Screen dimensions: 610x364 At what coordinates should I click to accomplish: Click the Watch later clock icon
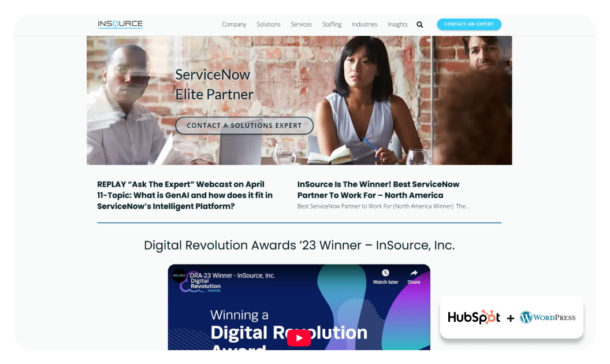(x=385, y=273)
